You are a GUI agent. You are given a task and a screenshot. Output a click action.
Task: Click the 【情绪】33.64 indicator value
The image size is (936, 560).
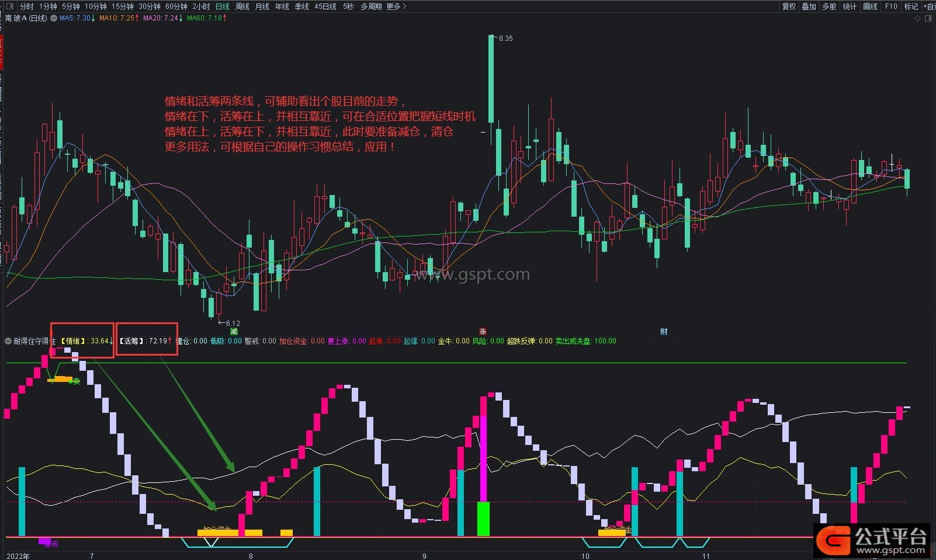tap(87, 341)
